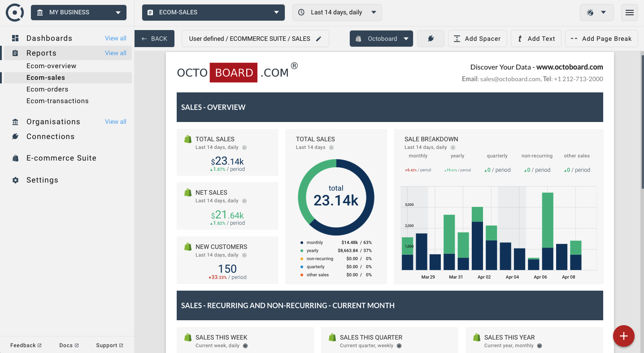
Task: Click the www.octoboard.com link
Action: pyautogui.click(x=570, y=67)
